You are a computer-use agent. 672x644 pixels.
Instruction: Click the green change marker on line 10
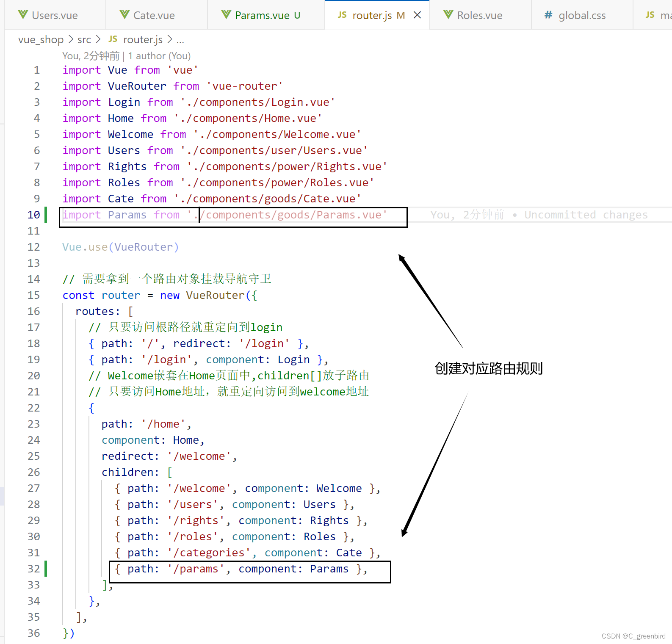pos(46,215)
